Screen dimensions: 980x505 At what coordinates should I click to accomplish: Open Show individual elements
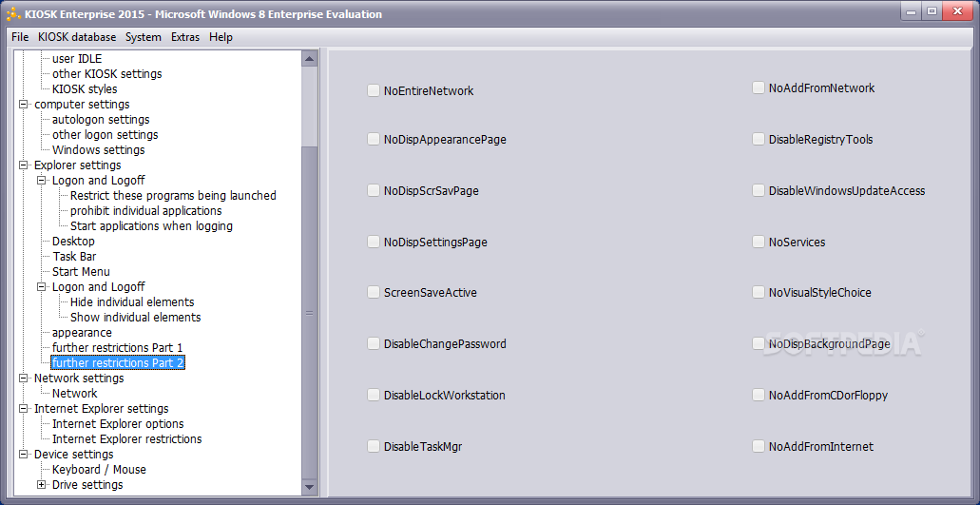tap(135, 318)
